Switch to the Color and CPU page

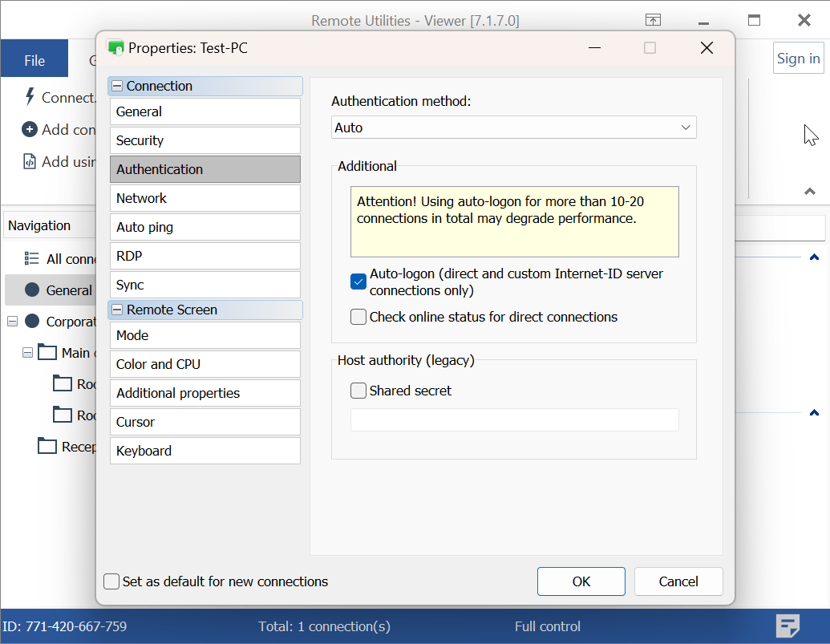click(x=204, y=364)
